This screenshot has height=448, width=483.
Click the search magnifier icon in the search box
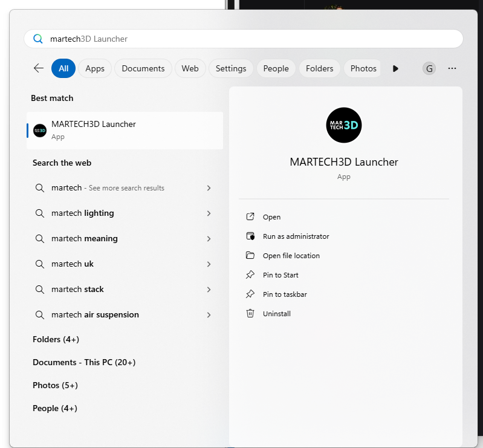point(38,39)
